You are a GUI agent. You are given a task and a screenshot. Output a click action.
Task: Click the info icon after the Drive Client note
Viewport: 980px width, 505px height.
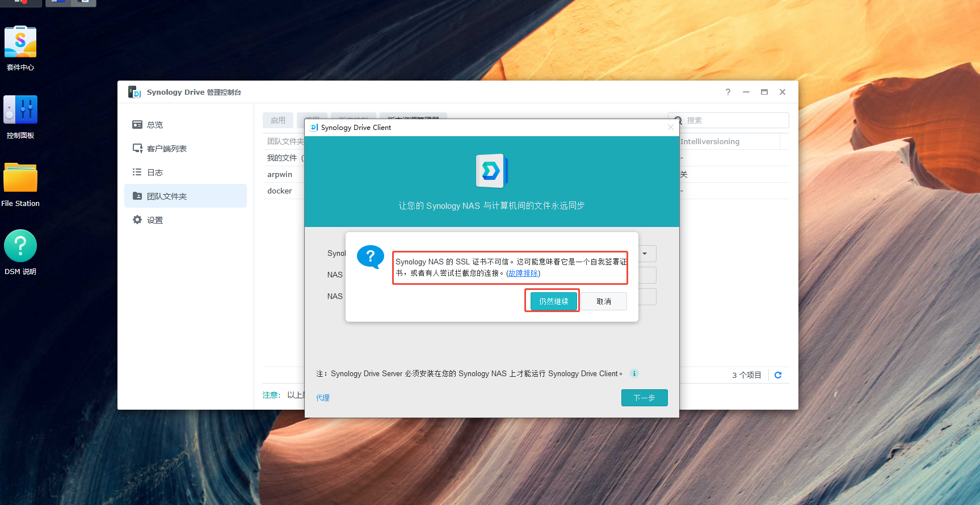click(634, 373)
